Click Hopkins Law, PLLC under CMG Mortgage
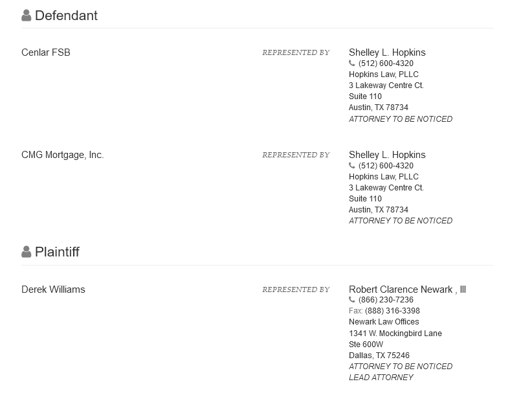This screenshot has height=397, width=532. (x=383, y=177)
